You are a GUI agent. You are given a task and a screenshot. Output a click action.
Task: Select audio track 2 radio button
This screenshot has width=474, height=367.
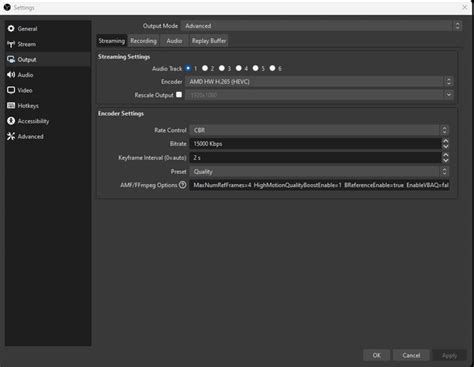[205, 68]
